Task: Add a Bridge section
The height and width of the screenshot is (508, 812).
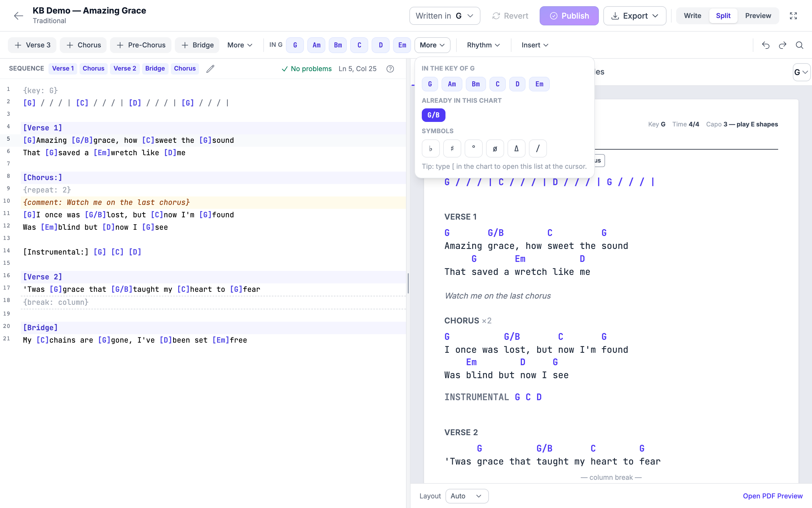Action: point(197,45)
